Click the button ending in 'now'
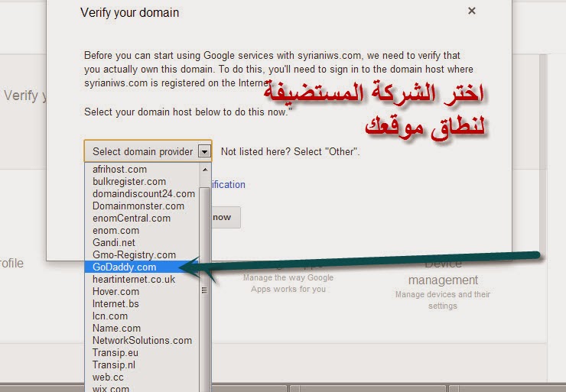The width and height of the screenshot is (566, 392). pyautogui.click(x=226, y=217)
